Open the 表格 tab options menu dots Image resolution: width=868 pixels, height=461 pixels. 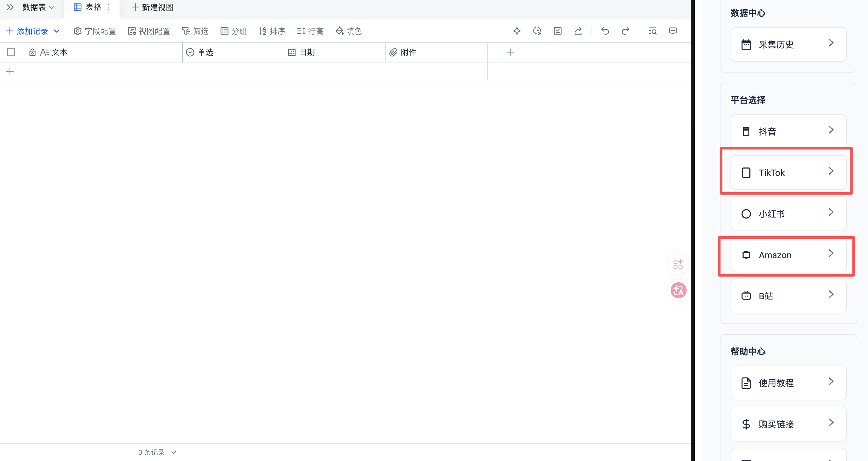tap(109, 8)
